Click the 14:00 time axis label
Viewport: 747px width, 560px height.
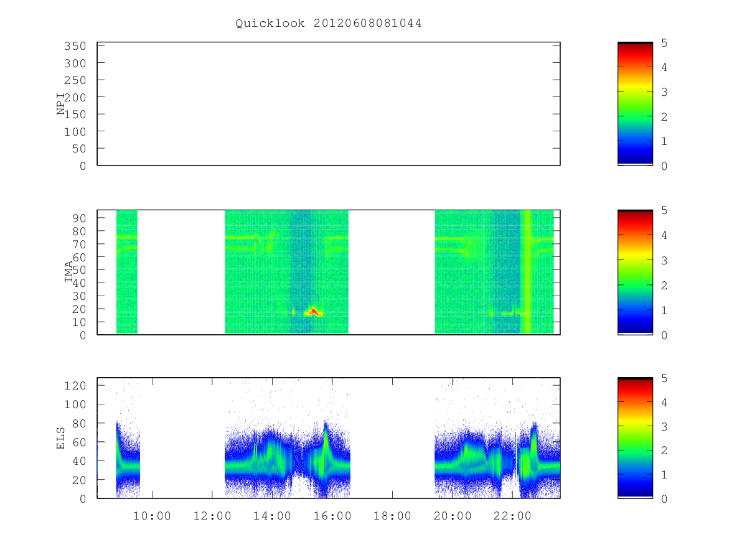tap(273, 516)
